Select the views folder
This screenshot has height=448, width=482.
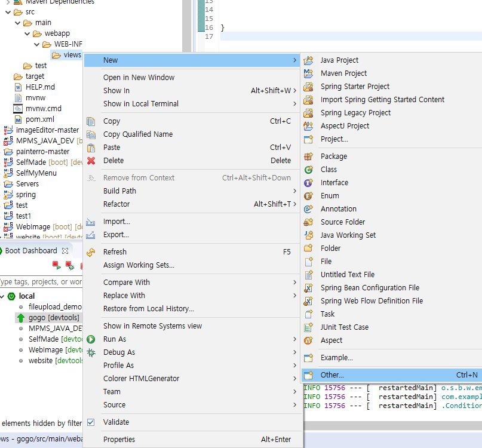[72, 55]
